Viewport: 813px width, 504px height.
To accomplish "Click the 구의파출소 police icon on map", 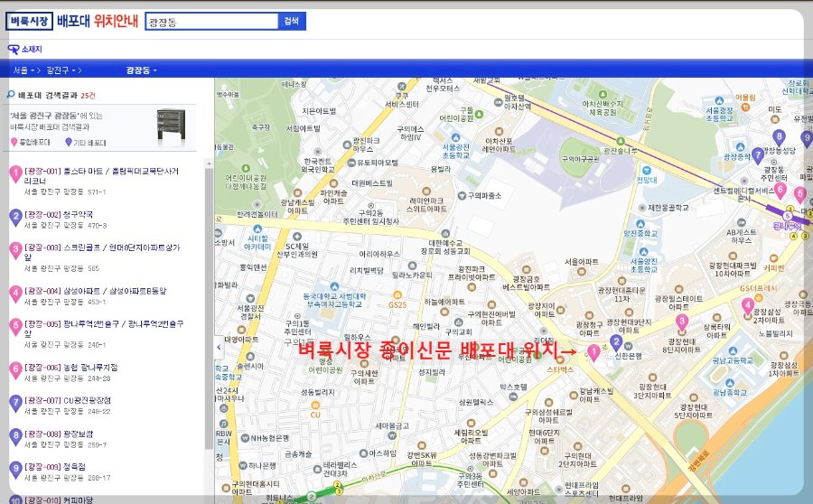I will coord(462,195).
